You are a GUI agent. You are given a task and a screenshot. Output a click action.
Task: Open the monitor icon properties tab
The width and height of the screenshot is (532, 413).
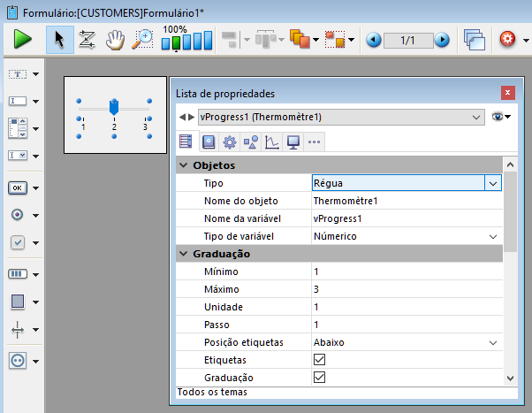pos(293,141)
